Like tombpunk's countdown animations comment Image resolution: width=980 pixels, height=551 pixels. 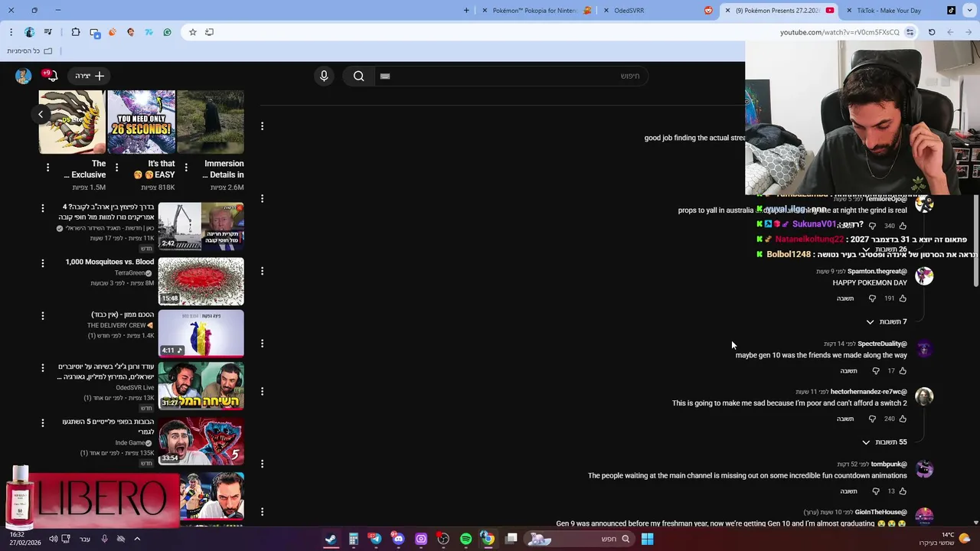point(903,491)
